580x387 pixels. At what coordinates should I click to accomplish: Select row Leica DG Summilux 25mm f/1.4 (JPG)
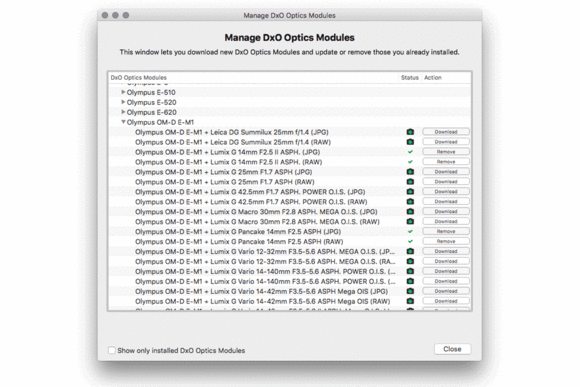pos(290,132)
